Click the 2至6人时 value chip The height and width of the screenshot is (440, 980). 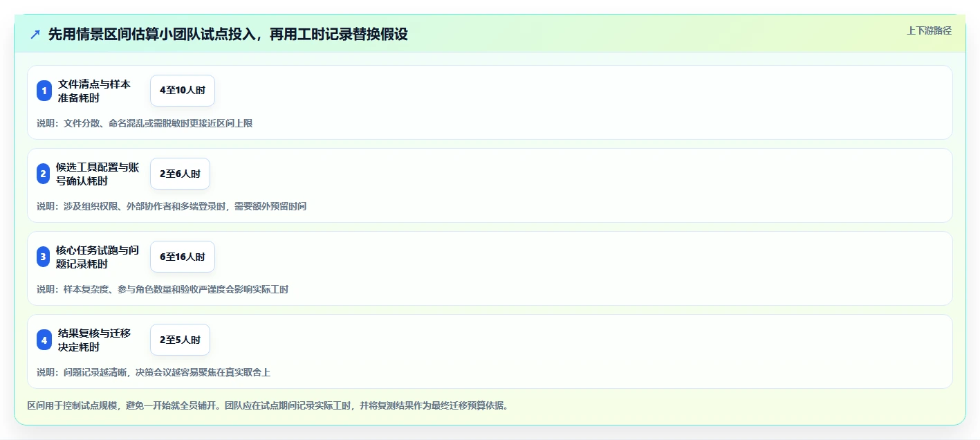180,174
